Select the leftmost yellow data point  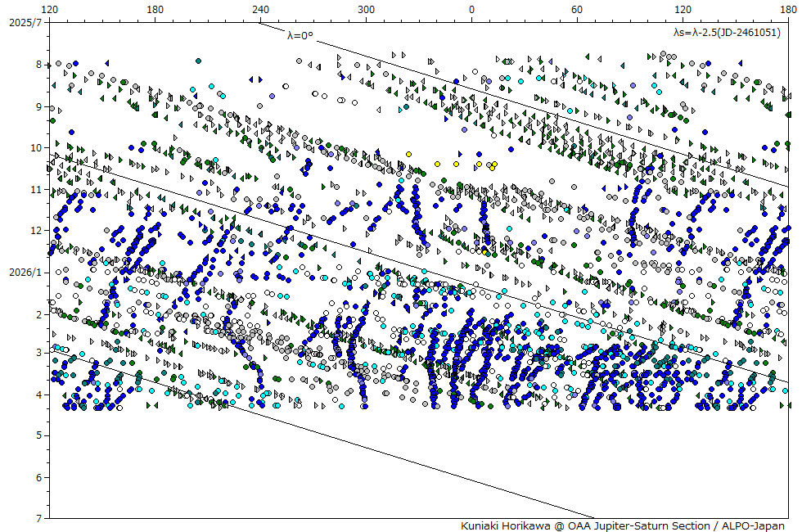point(409,154)
